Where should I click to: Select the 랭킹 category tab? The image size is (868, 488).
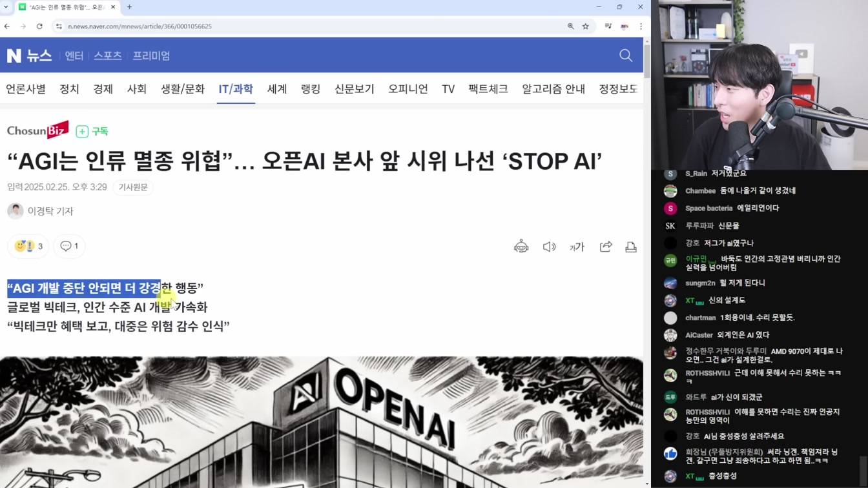pos(311,89)
